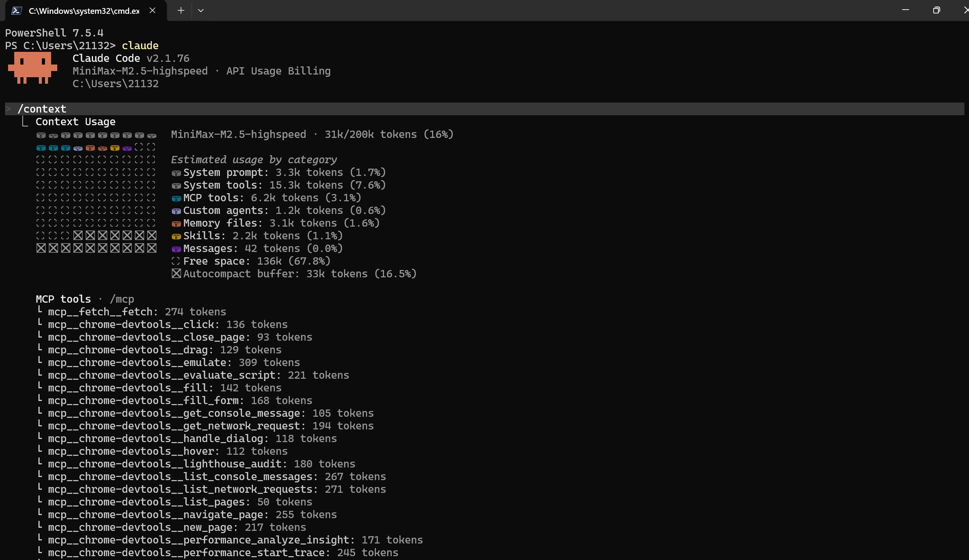This screenshot has height=560, width=969.
Task: Click the Memory files orange legend icon
Action: [x=176, y=224]
